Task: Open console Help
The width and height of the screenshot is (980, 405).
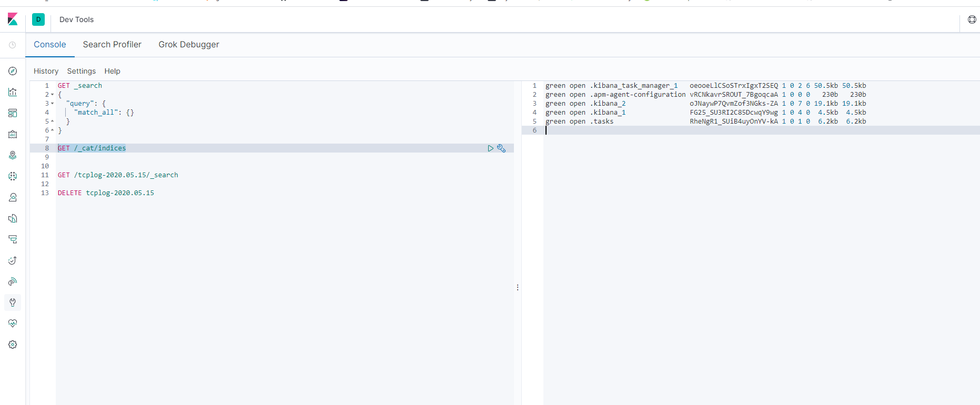Action: pyautogui.click(x=112, y=71)
